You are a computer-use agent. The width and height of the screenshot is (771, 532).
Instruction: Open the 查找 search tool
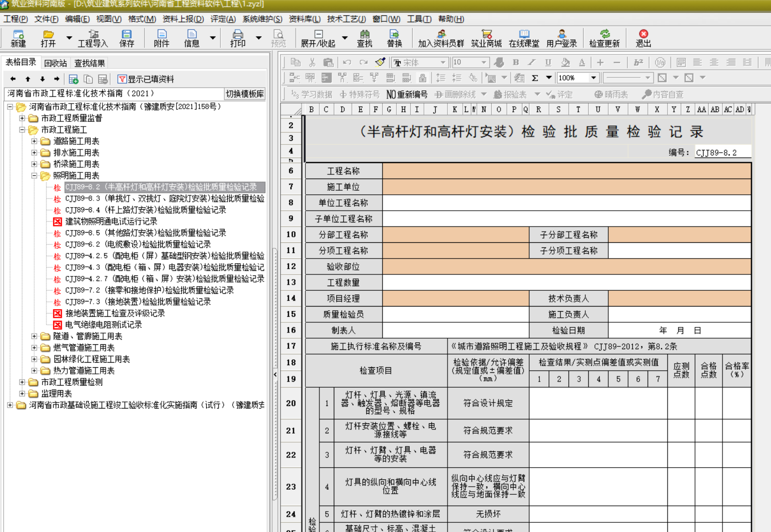tap(365, 39)
